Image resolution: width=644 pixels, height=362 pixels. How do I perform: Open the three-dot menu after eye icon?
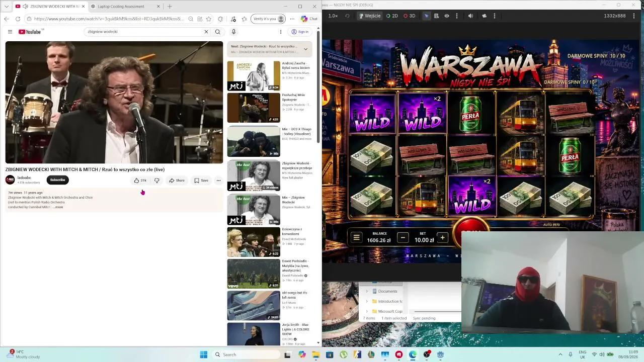[x=456, y=16]
